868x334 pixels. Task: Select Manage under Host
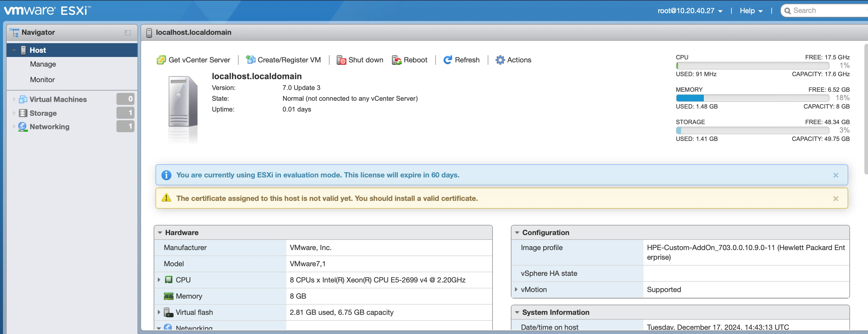click(x=43, y=64)
